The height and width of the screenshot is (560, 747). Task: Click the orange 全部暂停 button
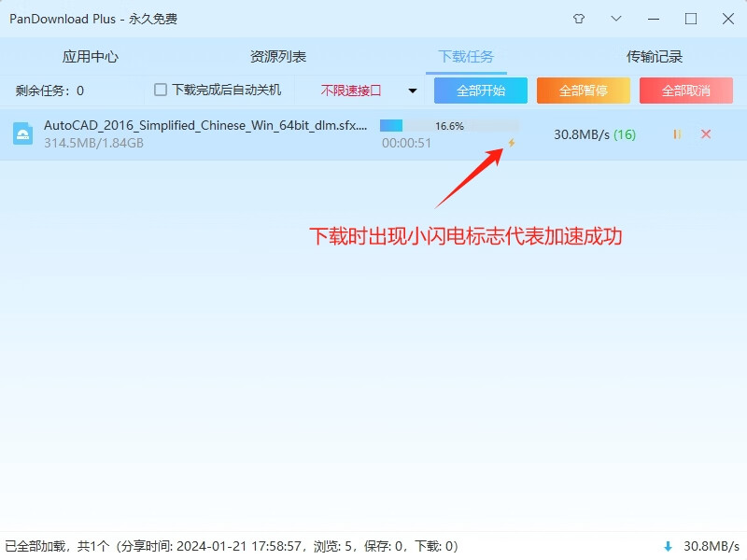pyautogui.click(x=584, y=91)
